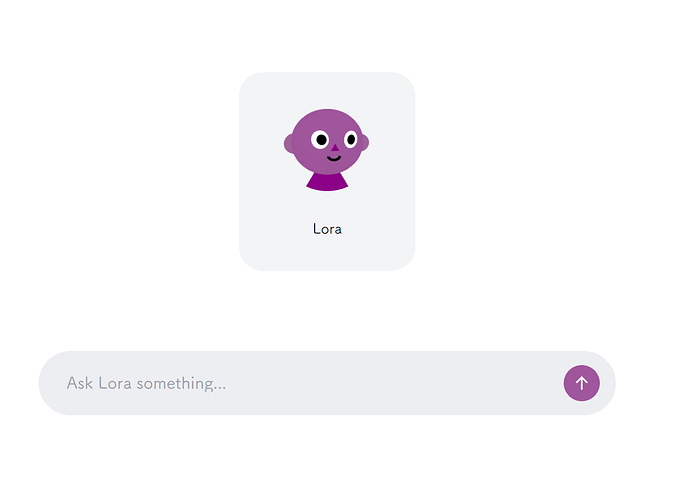Click Lora's smiling mouth
This screenshot has height=490, width=690.
[x=334, y=158]
